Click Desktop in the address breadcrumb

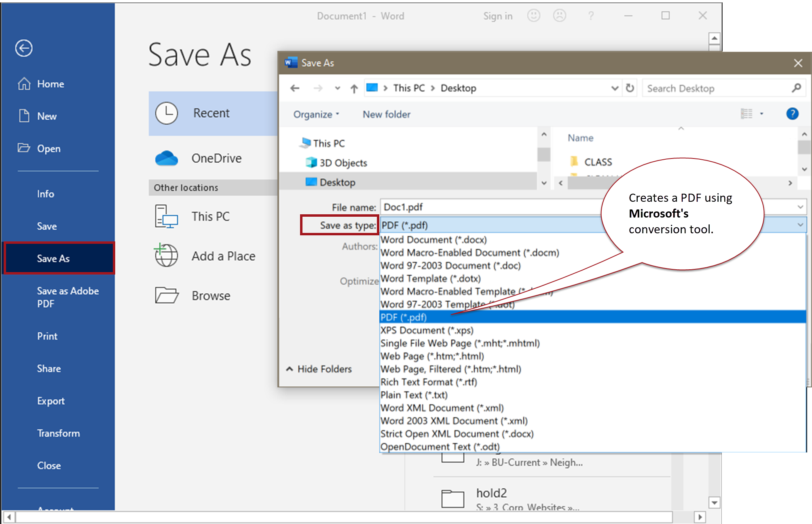458,88
